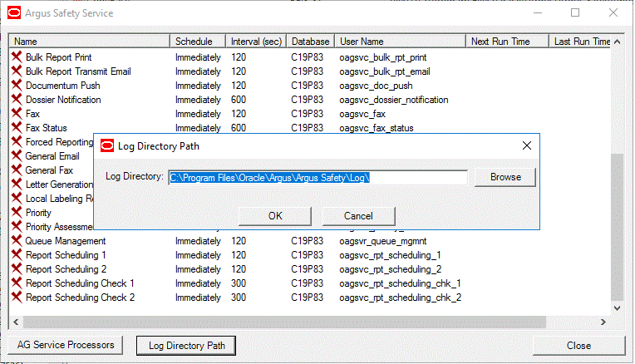635x364 pixels.
Task: Click the Next Run Time column header
Action: coord(508,42)
